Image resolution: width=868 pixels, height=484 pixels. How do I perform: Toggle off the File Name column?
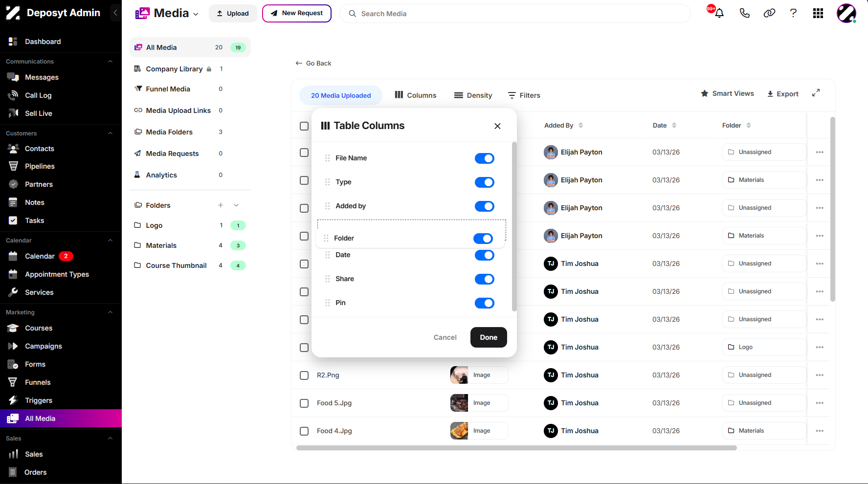(x=485, y=158)
